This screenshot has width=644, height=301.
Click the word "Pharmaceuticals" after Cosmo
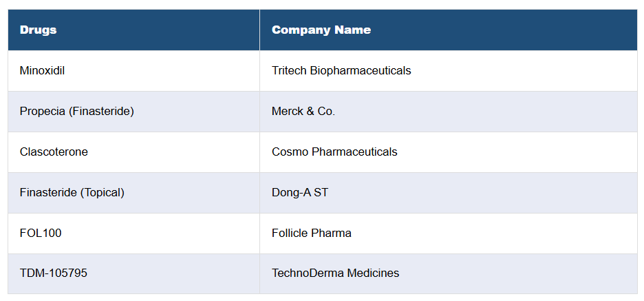click(x=354, y=152)
